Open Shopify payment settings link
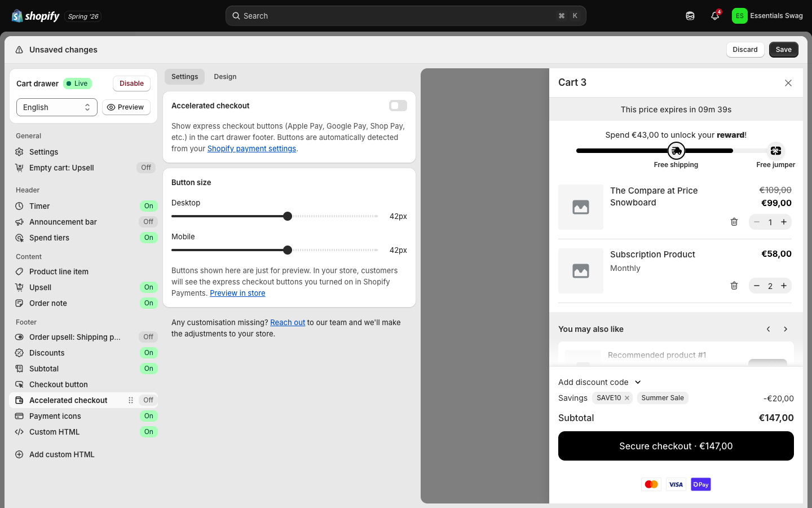Screen dimensions: 812x508 pyautogui.click(x=251, y=148)
